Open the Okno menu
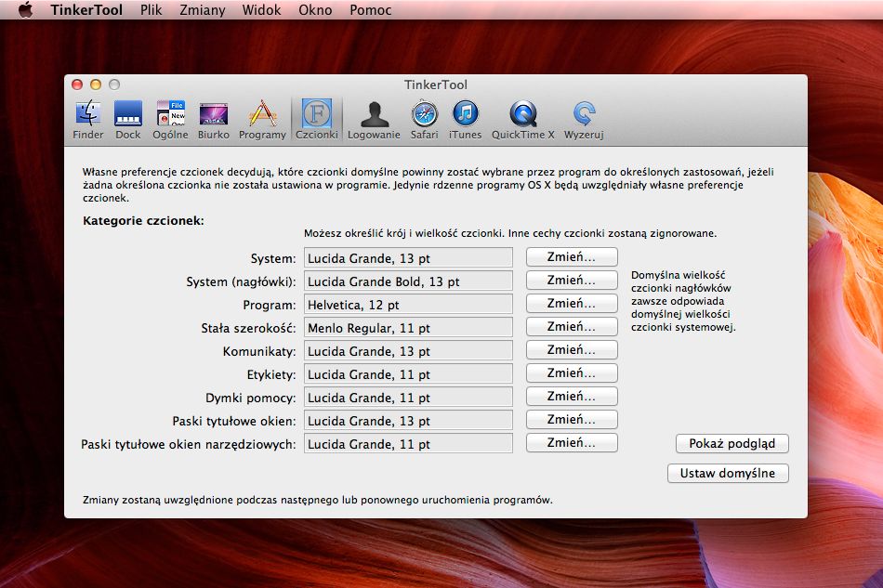The image size is (883, 588). (315, 9)
